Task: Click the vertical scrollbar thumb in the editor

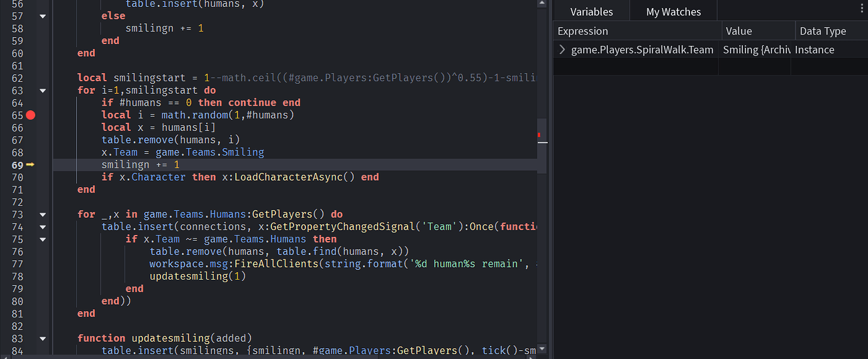Action: pyautogui.click(x=542, y=146)
